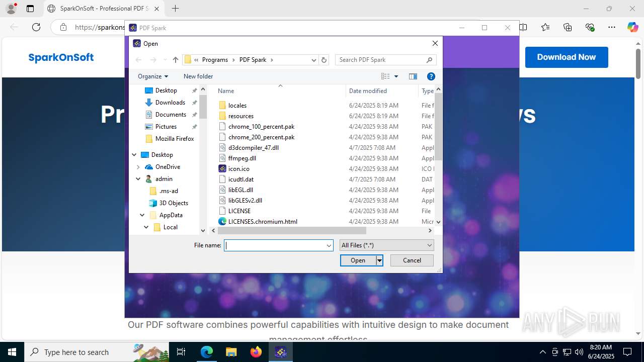This screenshot has height=362, width=644.
Task: Click PDF Spark taskbar icon
Action: [281, 352]
